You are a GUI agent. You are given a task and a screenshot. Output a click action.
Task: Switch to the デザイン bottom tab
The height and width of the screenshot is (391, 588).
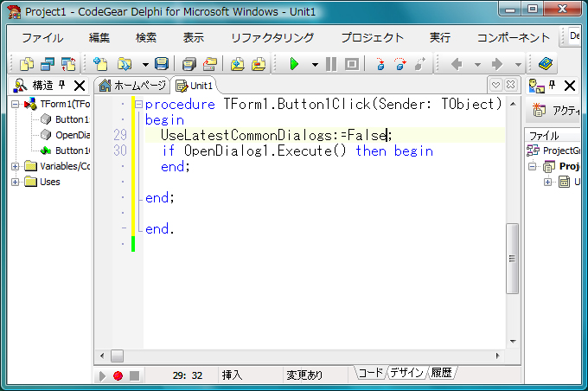click(406, 373)
